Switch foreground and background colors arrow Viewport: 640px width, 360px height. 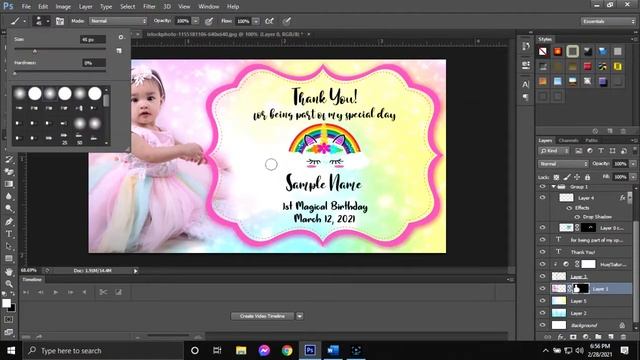pyautogui.click(x=12, y=294)
